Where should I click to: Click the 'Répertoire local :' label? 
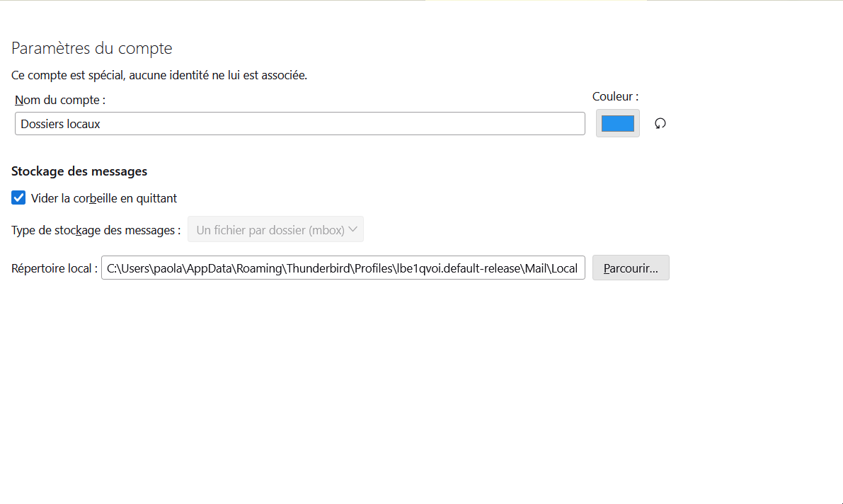(x=55, y=269)
